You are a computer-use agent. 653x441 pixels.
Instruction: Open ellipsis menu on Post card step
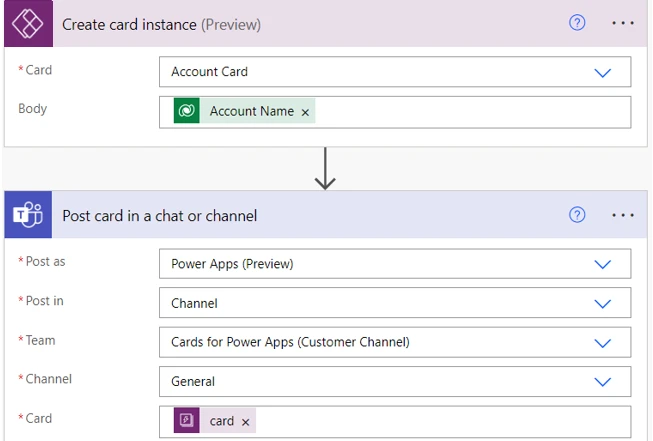[x=623, y=215]
